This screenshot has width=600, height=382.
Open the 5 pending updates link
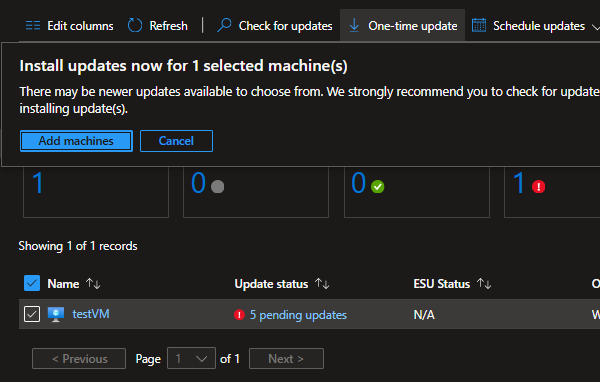[298, 315]
